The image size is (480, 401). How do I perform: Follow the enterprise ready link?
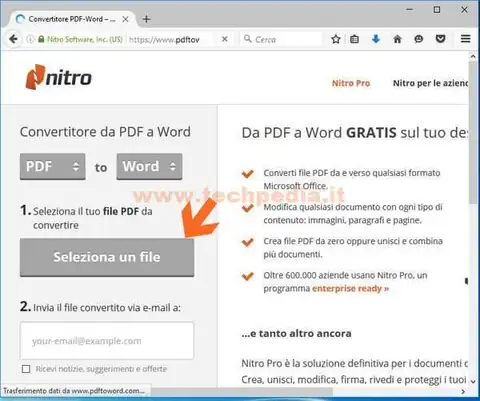click(350, 288)
